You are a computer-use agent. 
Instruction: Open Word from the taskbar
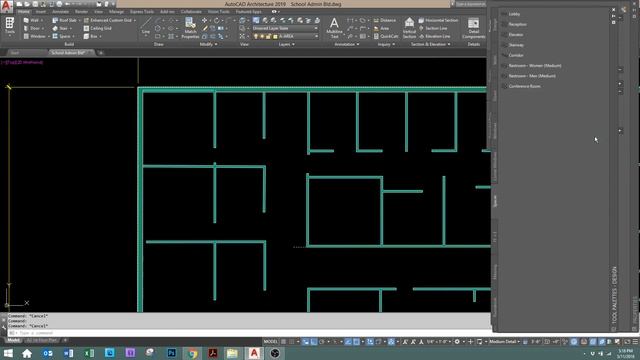[x=68, y=353]
